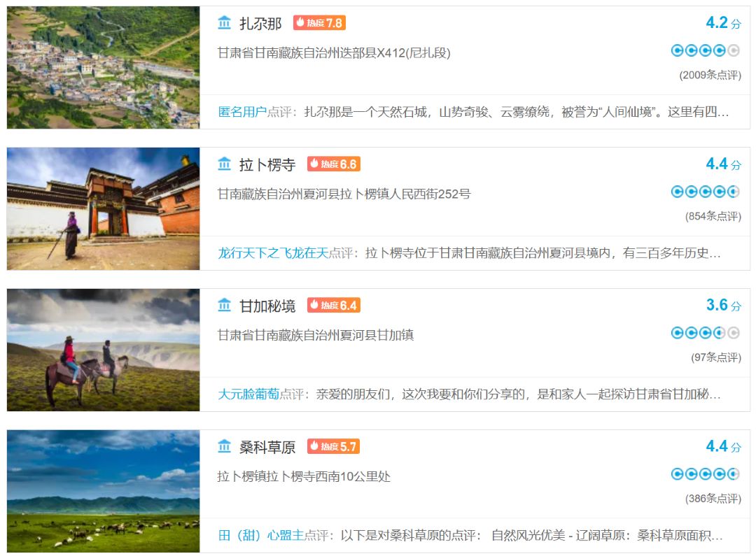756x556 pixels.
Task: Click the 热度 7.8 flame badge
Action: (x=319, y=22)
